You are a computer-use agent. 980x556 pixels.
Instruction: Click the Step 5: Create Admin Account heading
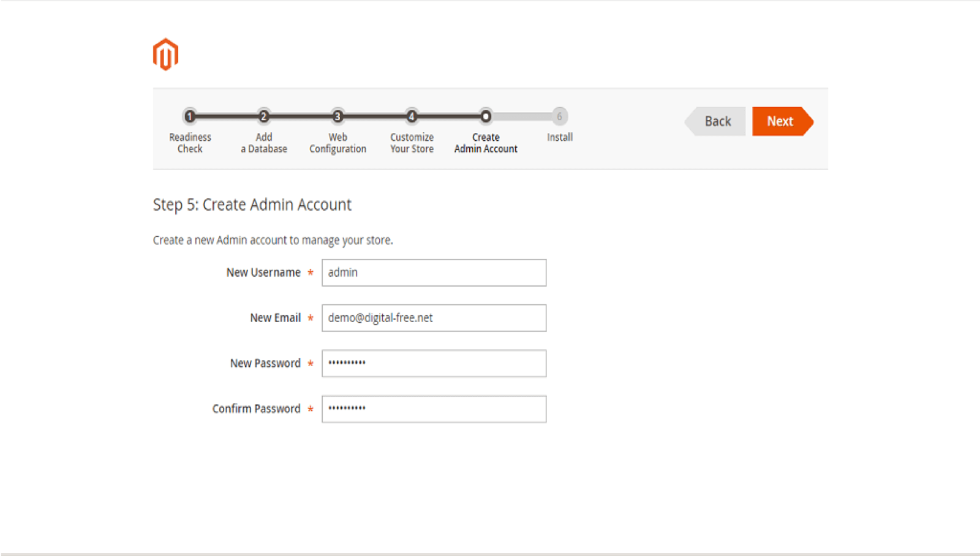(x=252, y=205)
